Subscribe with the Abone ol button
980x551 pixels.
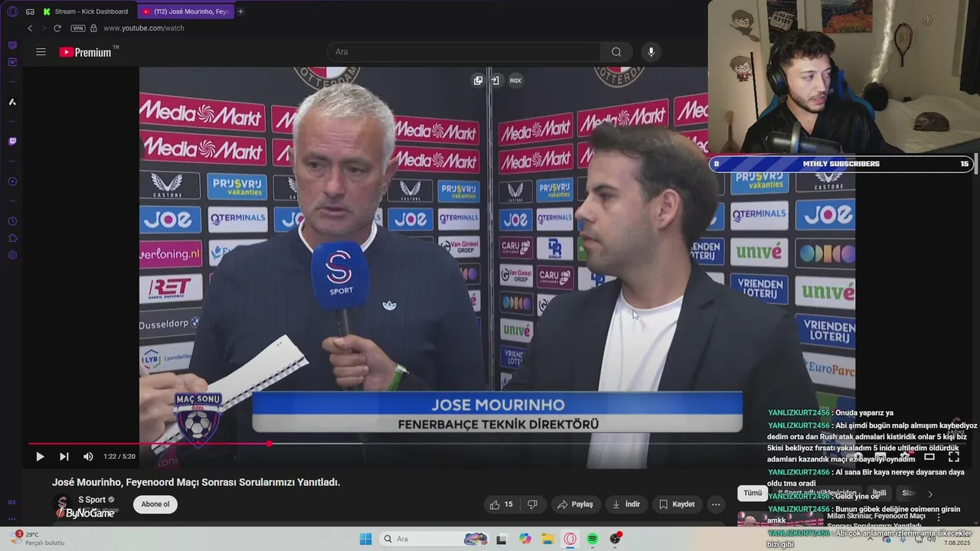pos(155,504)
